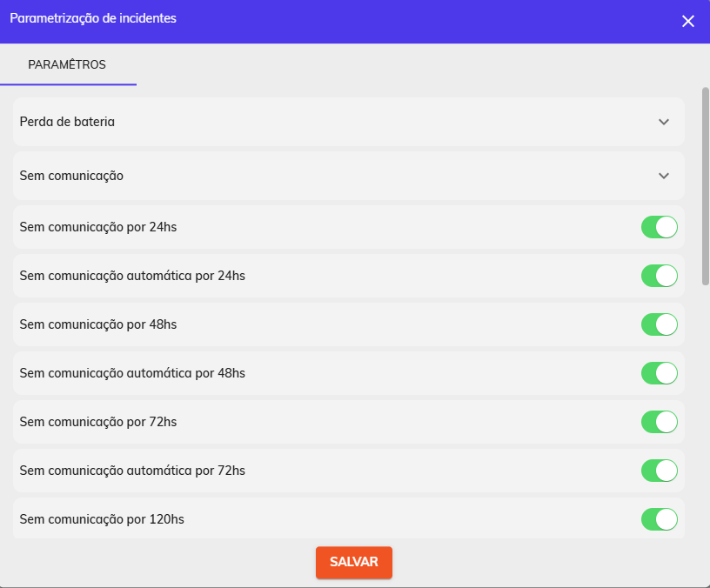
Task: Click the Sem comunicação por 24hs label
Action: pyautogui.click(x=98, y=227)
